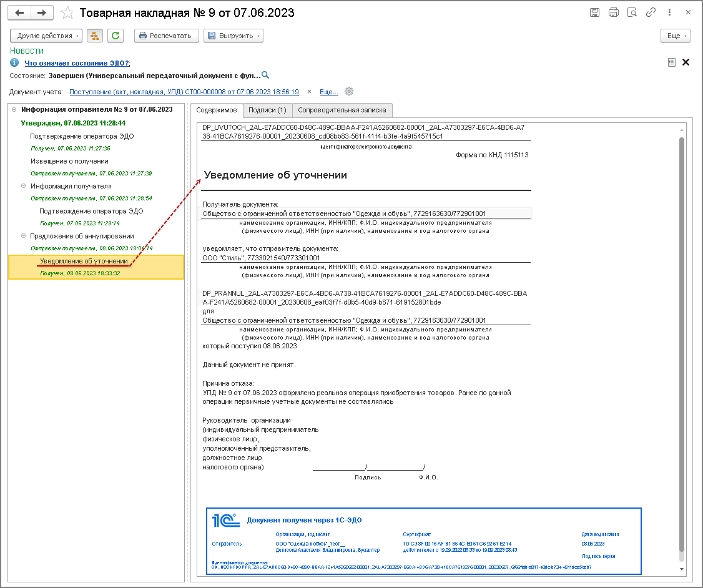The width and height of the screenshot is (703, 588).
Task: Open print preview with the magnifier-page icon
Action: coord(632,12)
